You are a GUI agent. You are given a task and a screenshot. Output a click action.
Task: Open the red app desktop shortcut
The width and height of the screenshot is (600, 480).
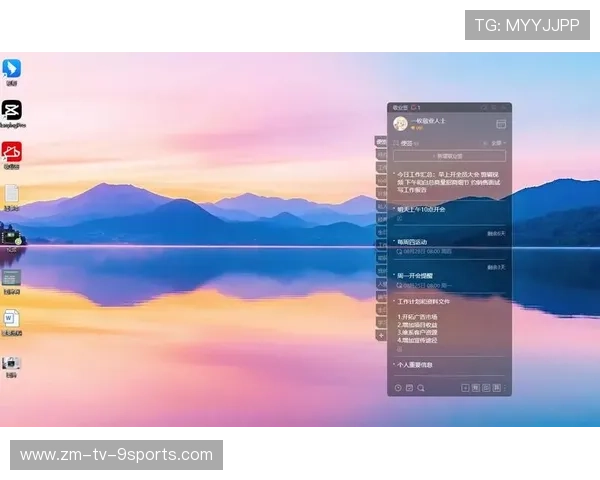[11, 152]
